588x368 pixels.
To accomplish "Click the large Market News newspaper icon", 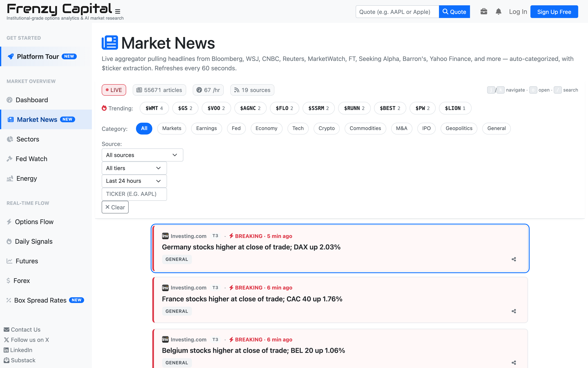I will pos(110,43).
